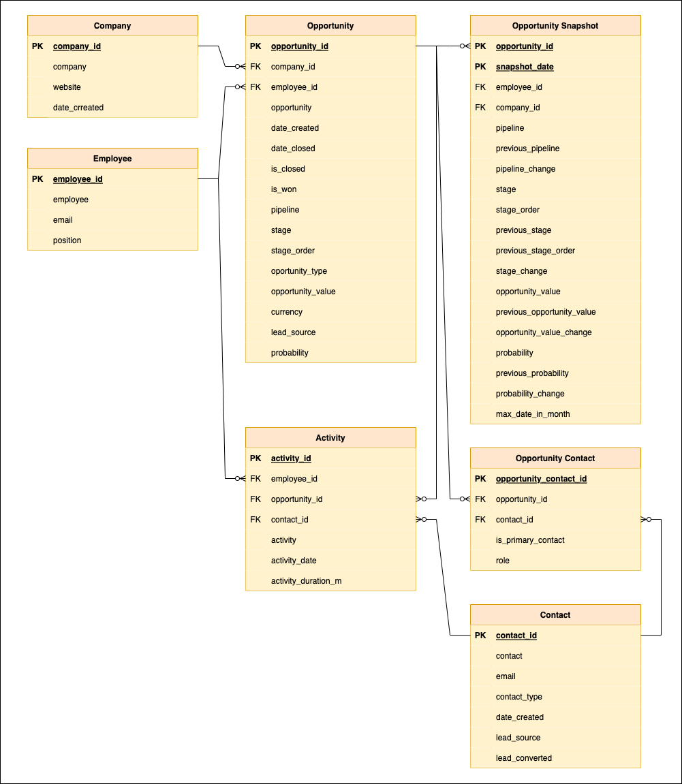
Task: Click the Opportunity entity title bar
Action: (x=330, y=25)
